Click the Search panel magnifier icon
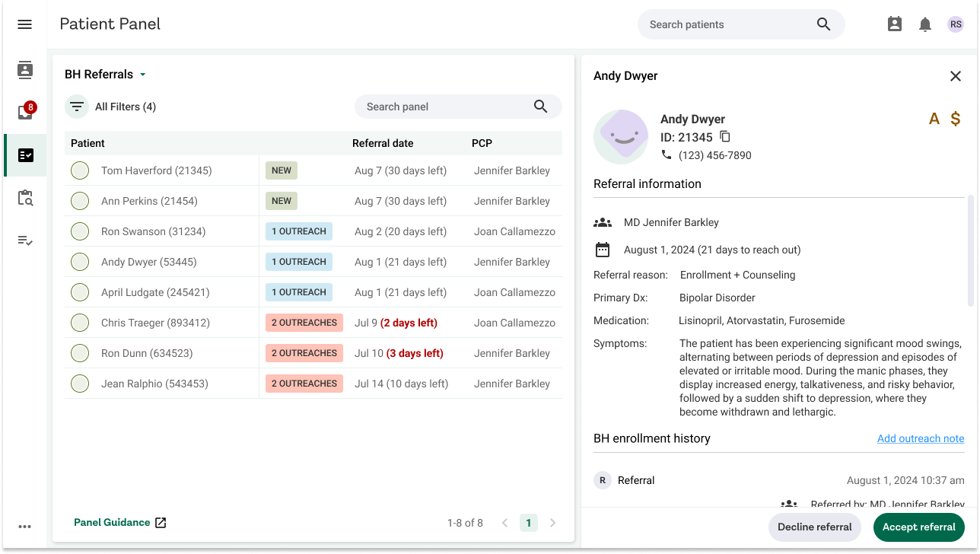Screen dimensions: 980x554 [540, 107]
